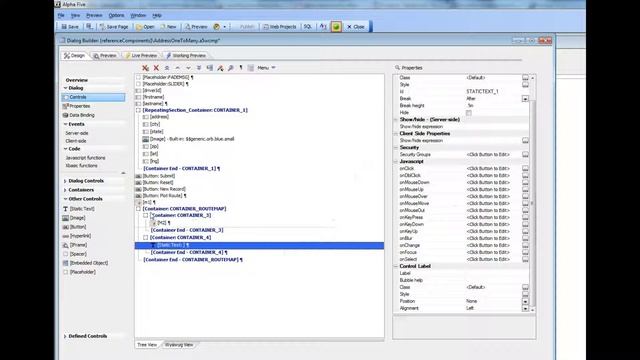Click the highlighted green orb toolbar icon
640x360 pixels.
tap(336, 27)
